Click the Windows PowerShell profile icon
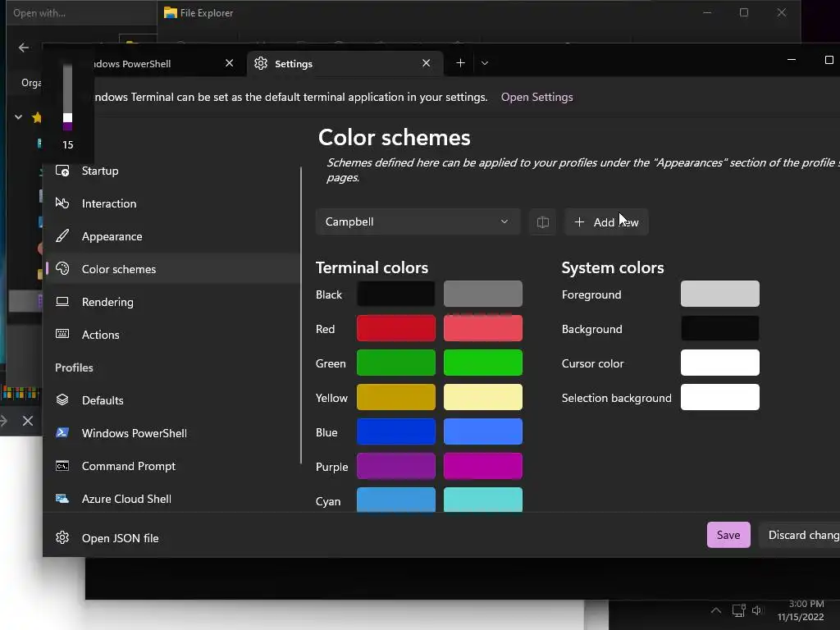The width and height of the screenshot is (840, 630). click(x=62, y=432)
